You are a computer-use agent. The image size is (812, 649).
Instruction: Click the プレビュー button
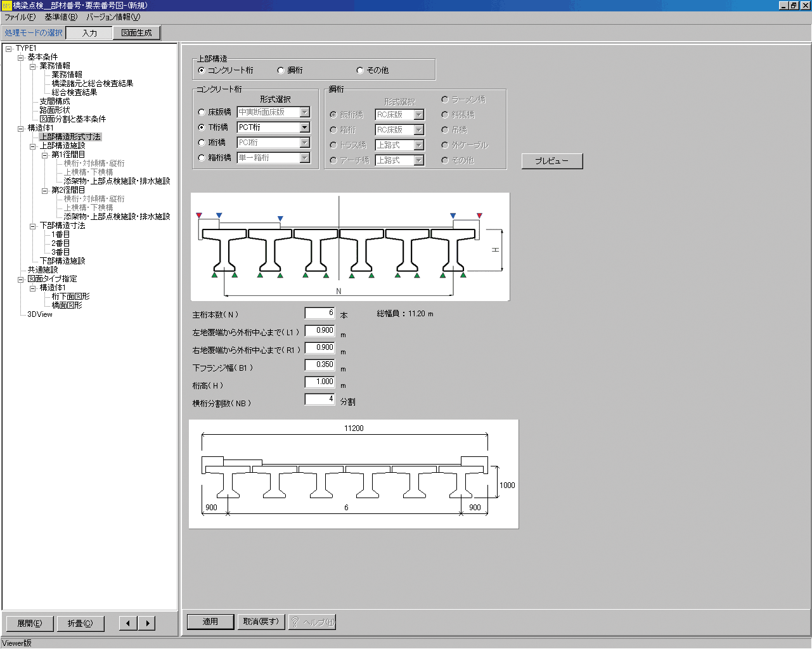click(x=551, y=161)
